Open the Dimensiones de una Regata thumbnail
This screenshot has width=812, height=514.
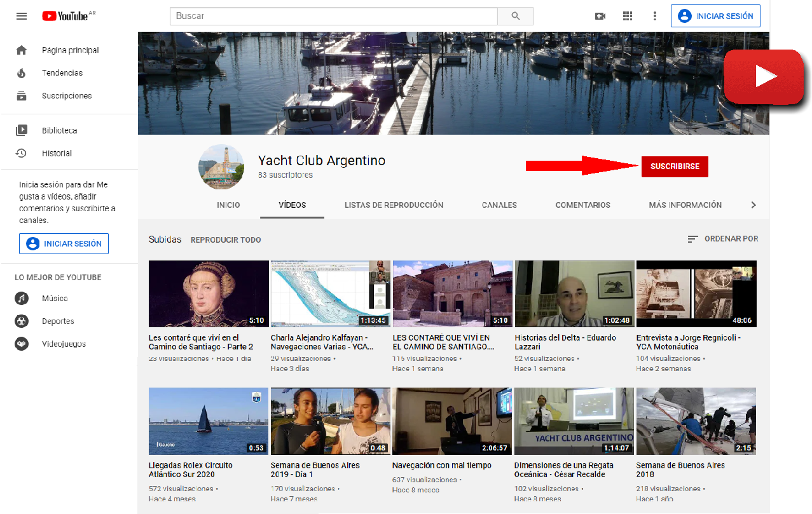pos(575,421)
